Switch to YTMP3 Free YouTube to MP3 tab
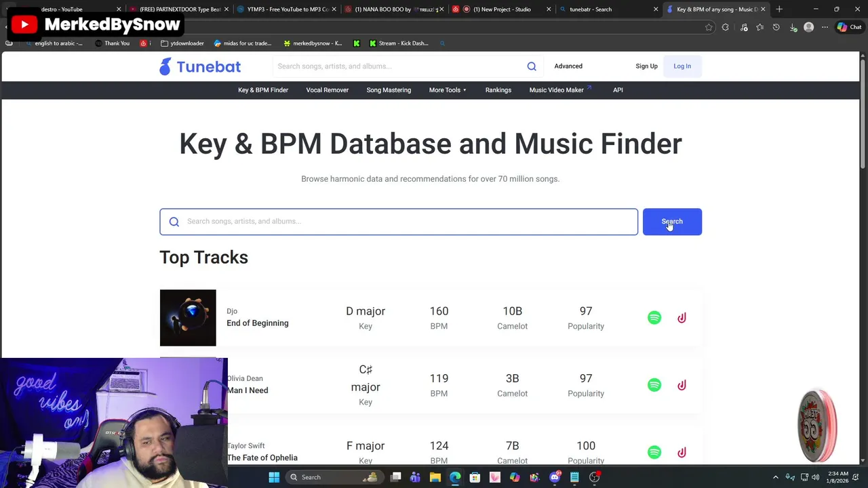868x488 pixels. click(x=287, y=9)
